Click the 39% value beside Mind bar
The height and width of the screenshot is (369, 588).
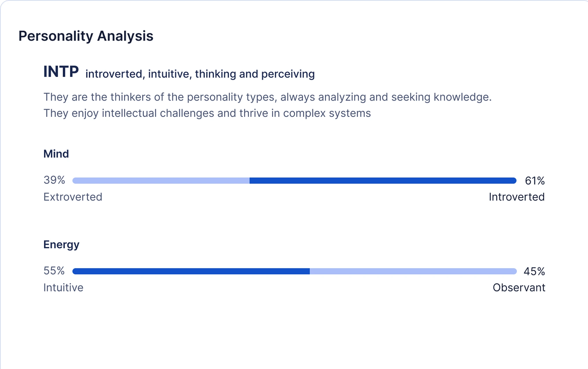point(54,180)
